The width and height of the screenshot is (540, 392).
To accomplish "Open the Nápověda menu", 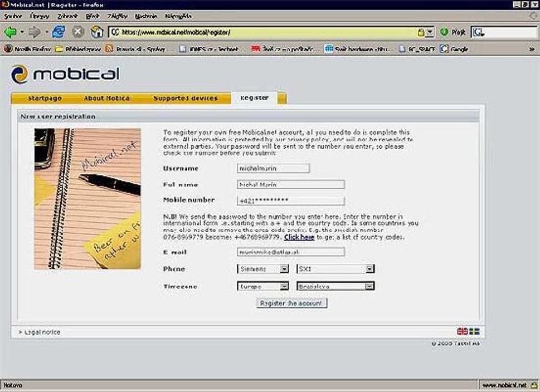I will coord(178,16).
